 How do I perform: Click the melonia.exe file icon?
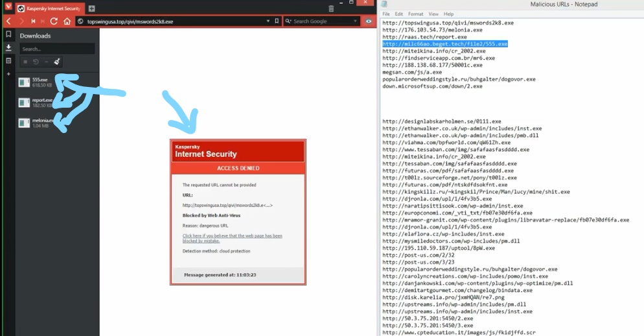point(24,123)
